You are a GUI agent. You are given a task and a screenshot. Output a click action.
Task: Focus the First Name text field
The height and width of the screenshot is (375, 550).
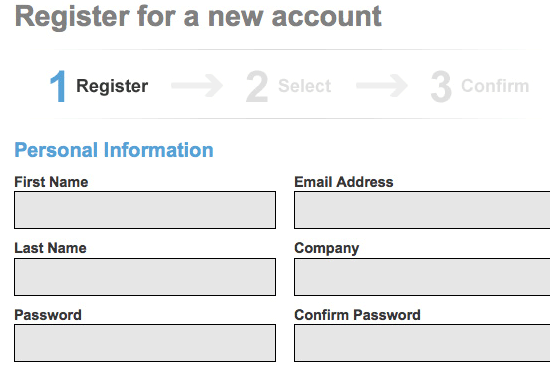[x=145, y=210]
